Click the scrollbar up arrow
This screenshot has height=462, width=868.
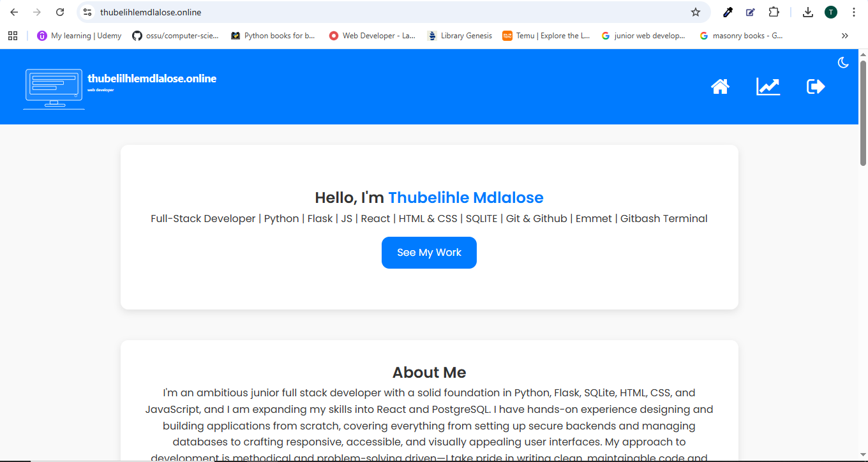pos(863,54)
